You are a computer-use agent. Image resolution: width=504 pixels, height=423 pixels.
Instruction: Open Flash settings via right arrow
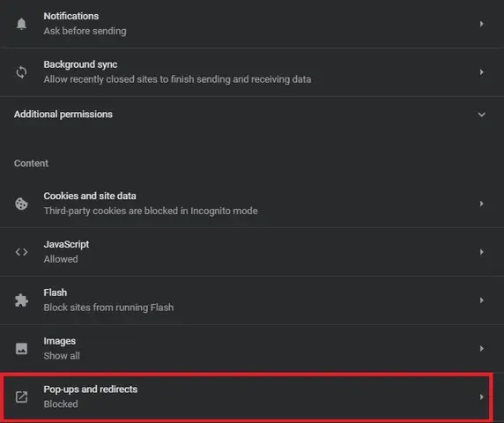(x=481, y=301)
